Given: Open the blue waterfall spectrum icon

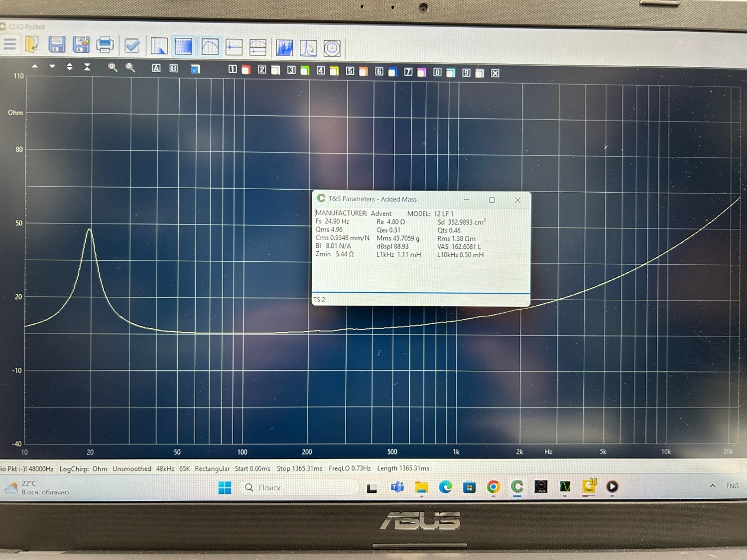Looking at the screenshot, I should coord(284,48).
